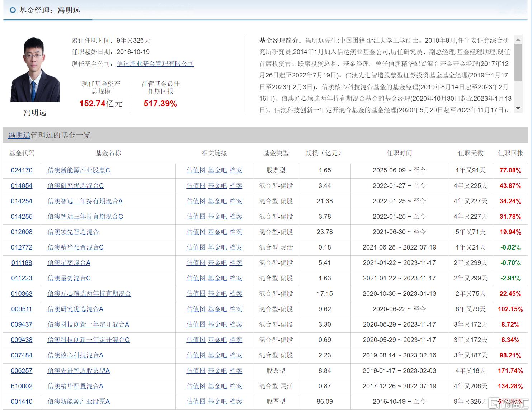Open fund 信澳领先智选混合
Screen dimensions: 532x412
pyautogui.click(x=73, y=232)
